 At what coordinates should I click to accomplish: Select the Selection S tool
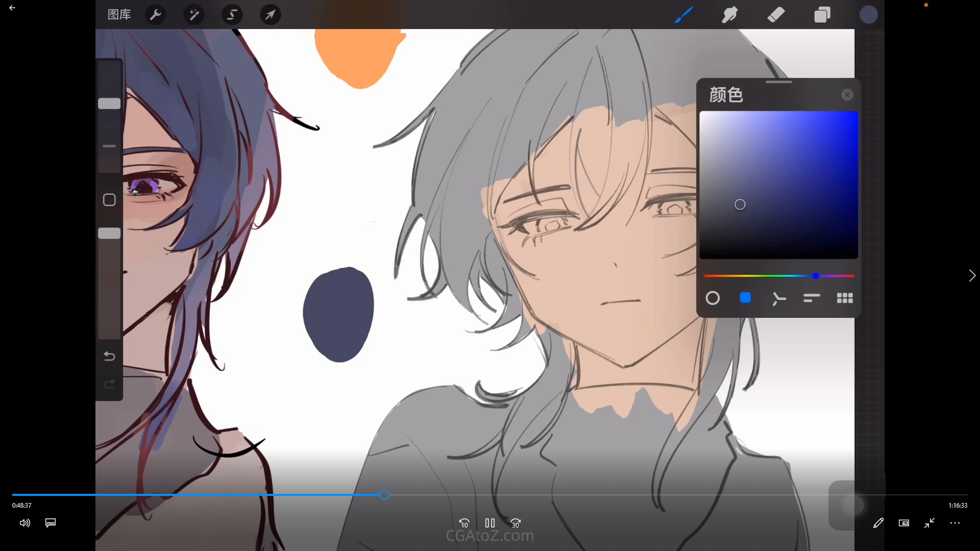pyautogui.click(x=232, y=15)
